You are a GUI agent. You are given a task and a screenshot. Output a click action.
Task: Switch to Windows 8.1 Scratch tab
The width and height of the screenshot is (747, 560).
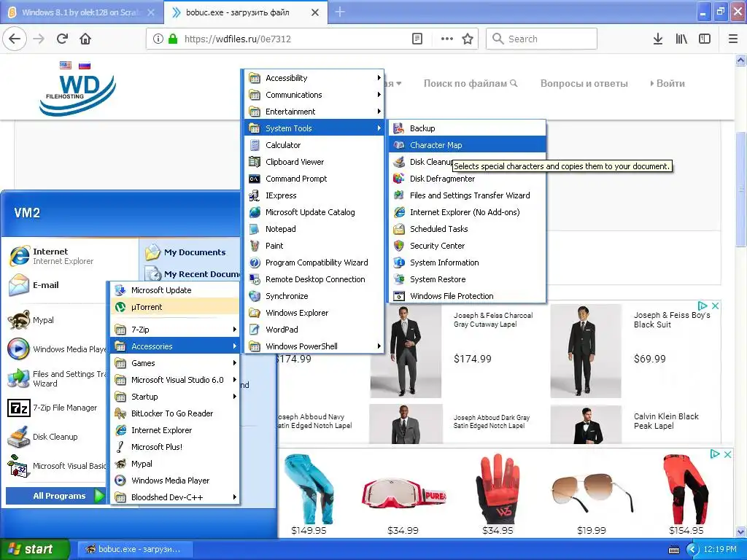(x=81, y=12)
